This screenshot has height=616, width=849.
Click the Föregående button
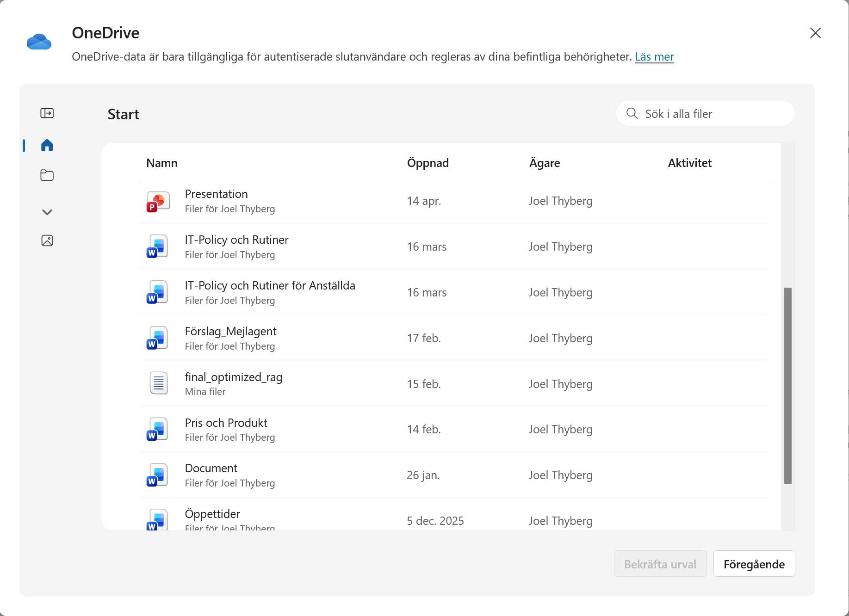click(x=754, y=564)
